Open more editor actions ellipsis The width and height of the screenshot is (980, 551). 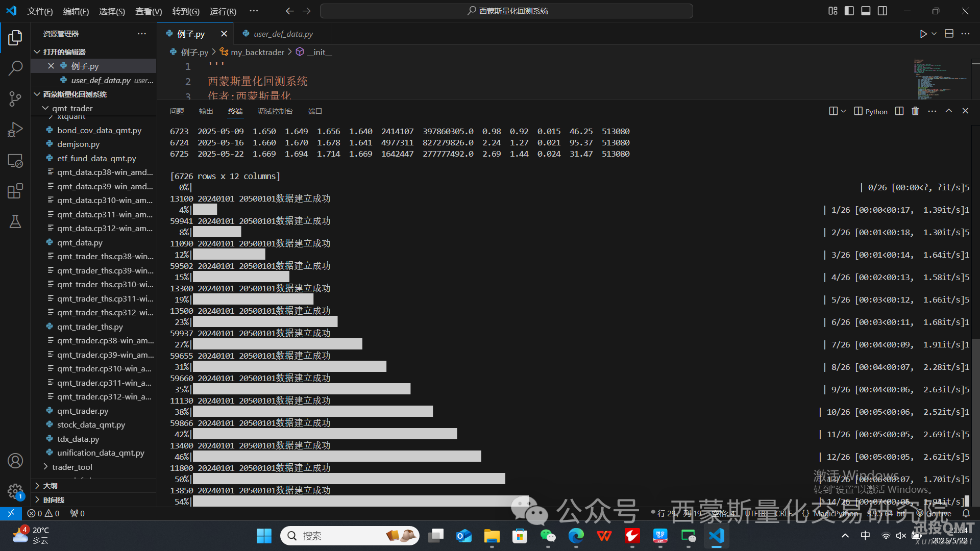point(965,34)
